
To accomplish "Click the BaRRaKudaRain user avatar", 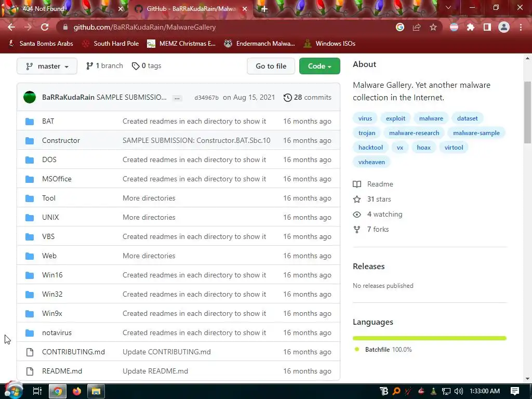I will pyautogui.click(x=30, y=97).
